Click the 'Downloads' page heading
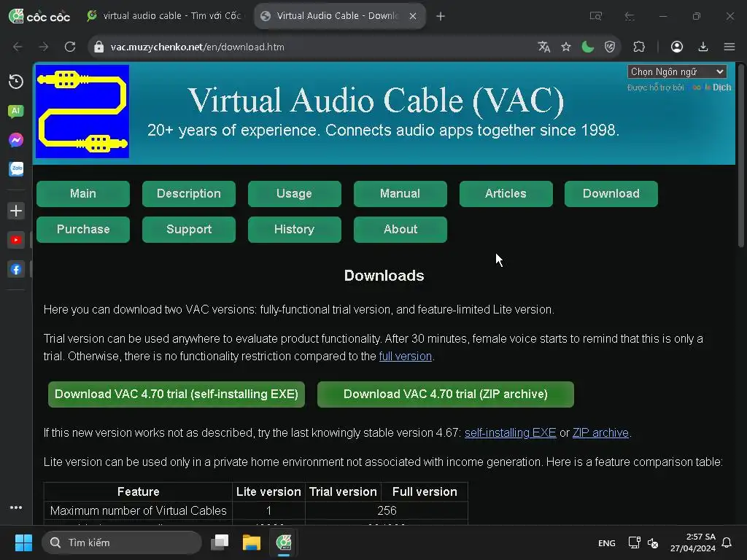The height and width of the screenshot is (560, 747). [x=384, y=276]
